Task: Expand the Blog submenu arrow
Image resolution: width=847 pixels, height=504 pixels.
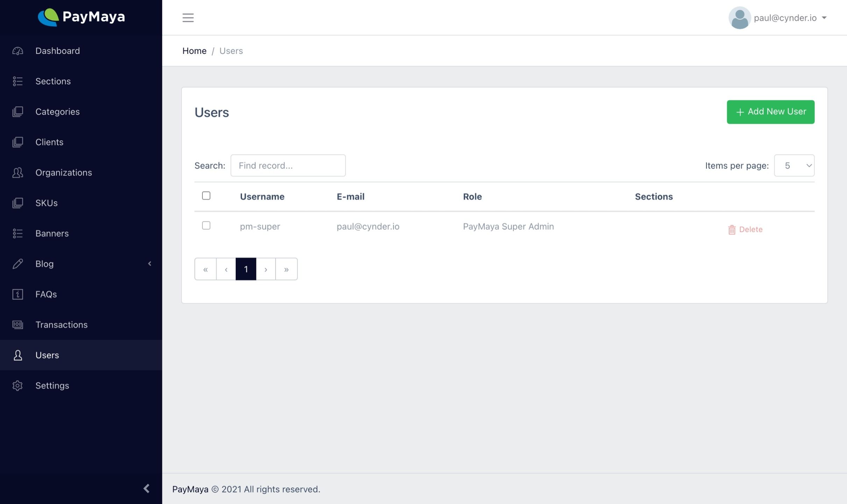Action: coord(150,264)
